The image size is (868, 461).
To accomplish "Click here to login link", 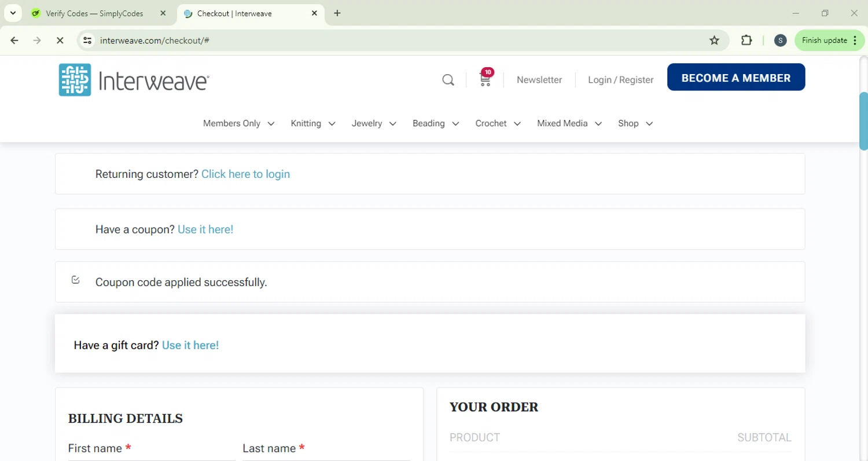I will (x=245, y=174).
